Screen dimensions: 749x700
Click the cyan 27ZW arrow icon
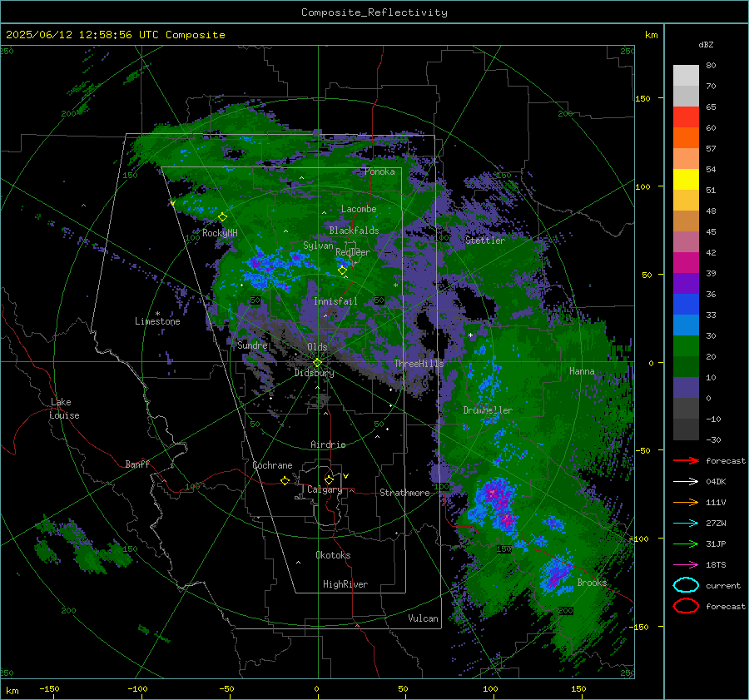686,524
